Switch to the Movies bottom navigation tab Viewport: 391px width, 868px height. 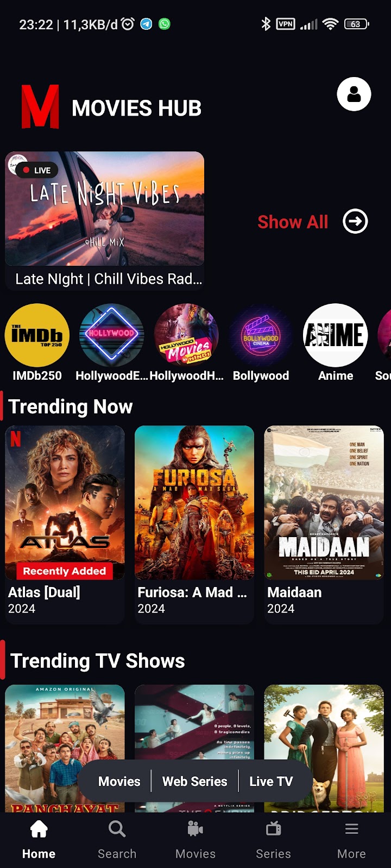pos(195,840)
